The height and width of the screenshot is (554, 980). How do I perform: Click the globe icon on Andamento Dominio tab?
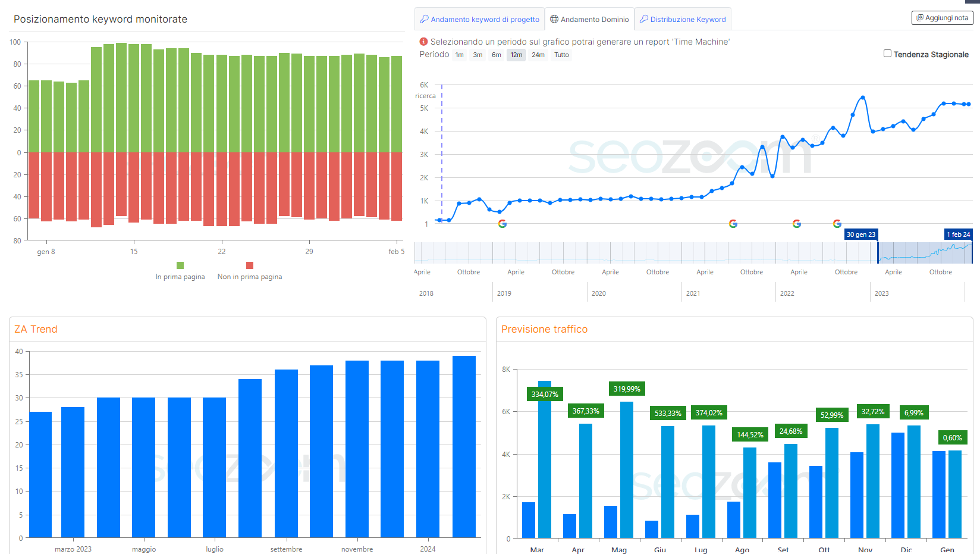tap(554, 19)
